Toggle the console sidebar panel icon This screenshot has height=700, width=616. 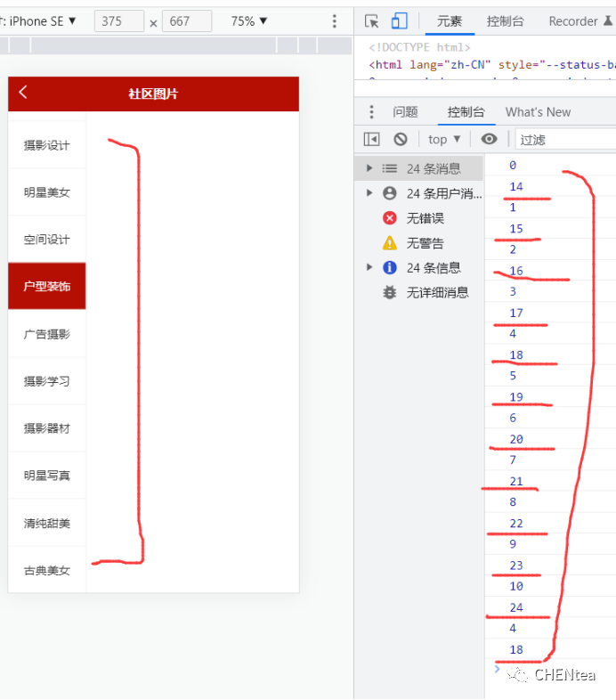tap(371, 139)
